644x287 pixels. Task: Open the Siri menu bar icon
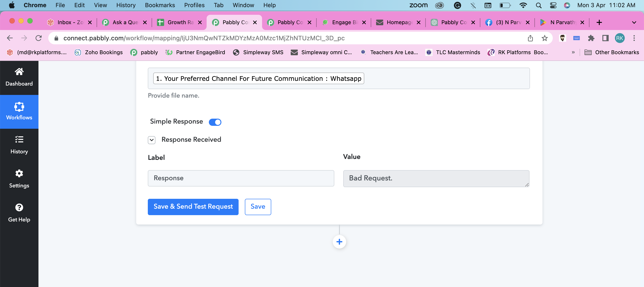(567, 5)
